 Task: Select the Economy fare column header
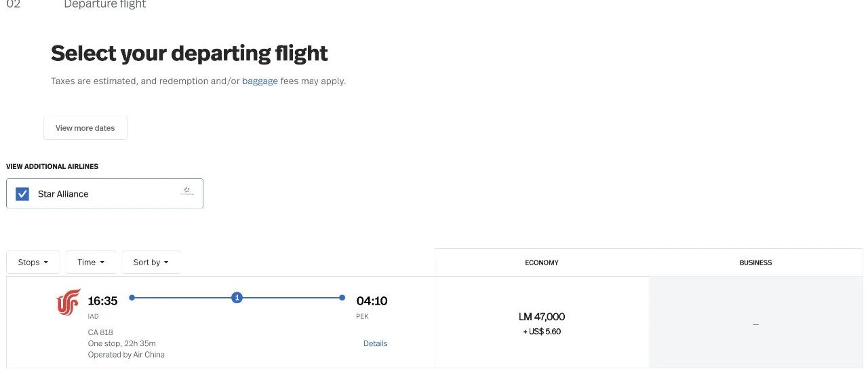coord(542,263)
